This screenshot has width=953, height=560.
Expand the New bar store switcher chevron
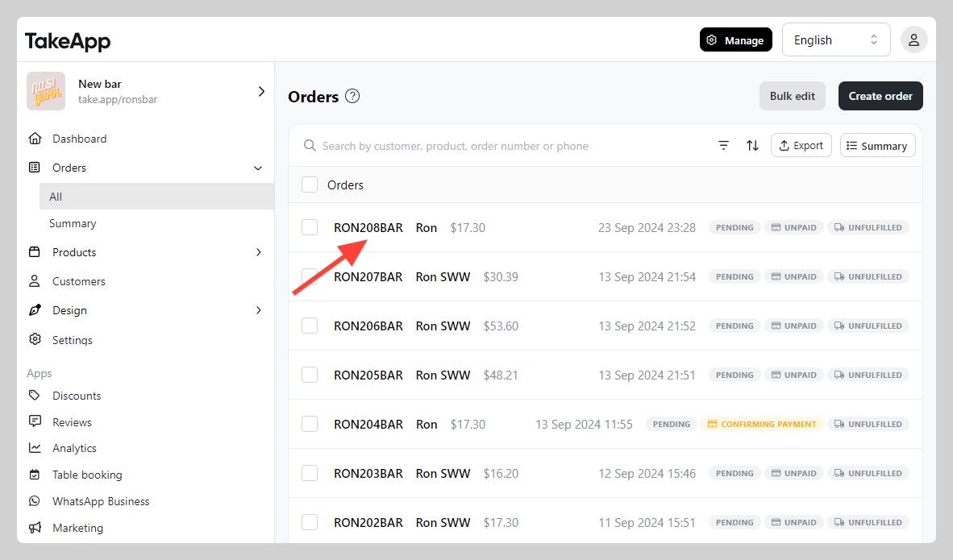point(261,91)
